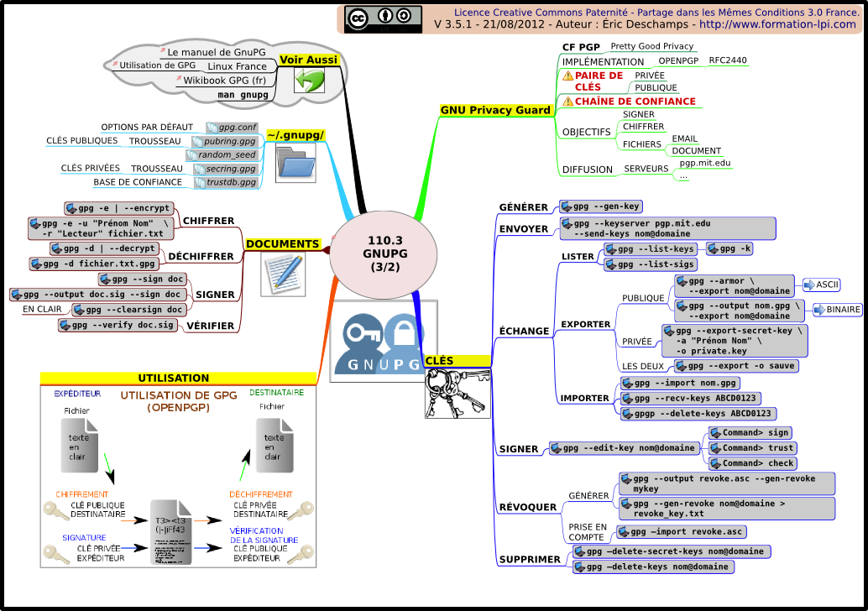Click the gpg –delete-secret-keys nom@domaine command
868x611 pixels.
tap(672, 551)
